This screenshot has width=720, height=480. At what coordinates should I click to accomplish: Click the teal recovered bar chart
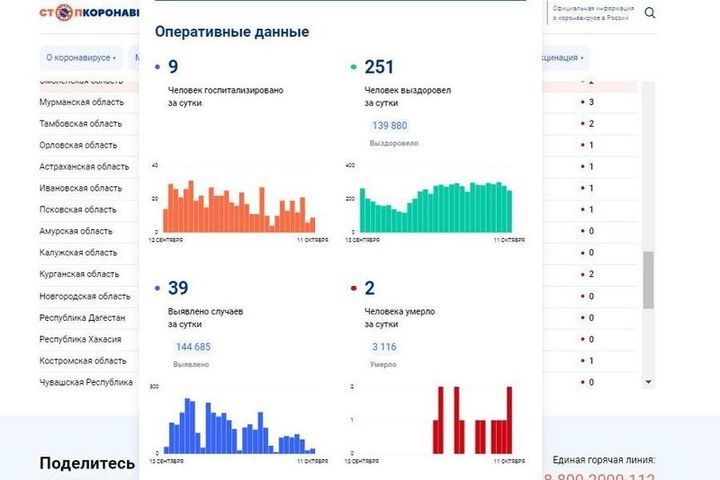pos(436,207)
